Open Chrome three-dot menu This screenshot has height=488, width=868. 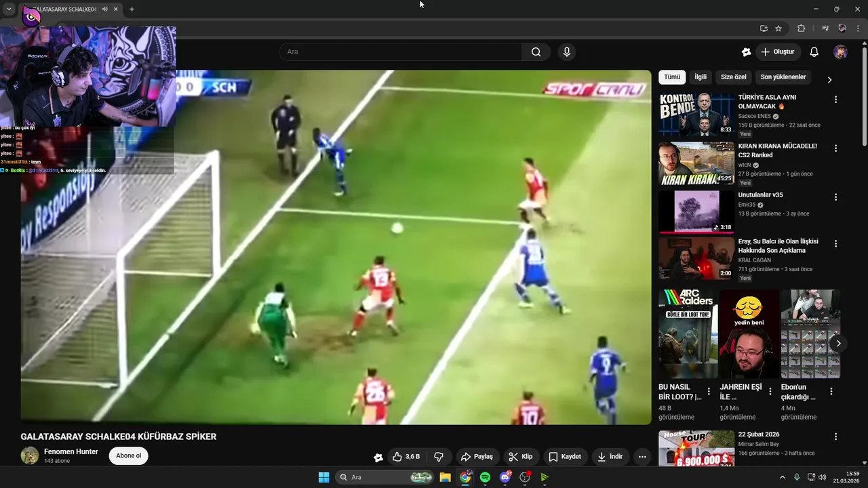point(858,28)
